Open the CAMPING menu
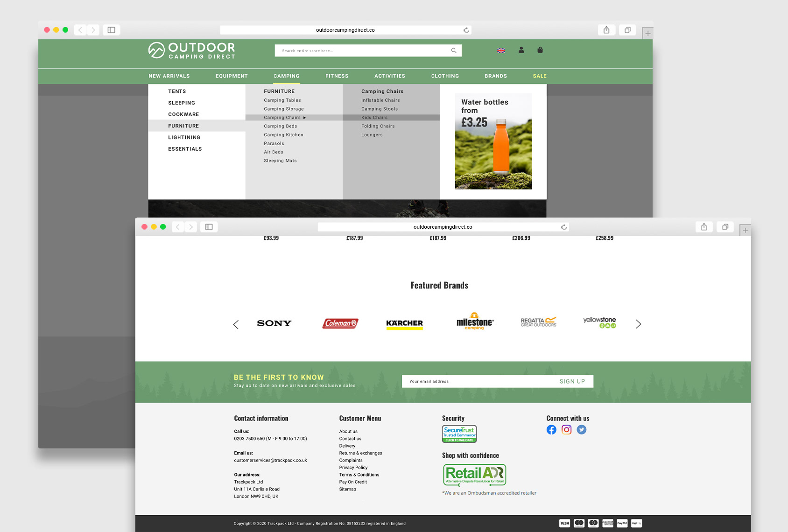The image size is (788, 532). [287, 76]
